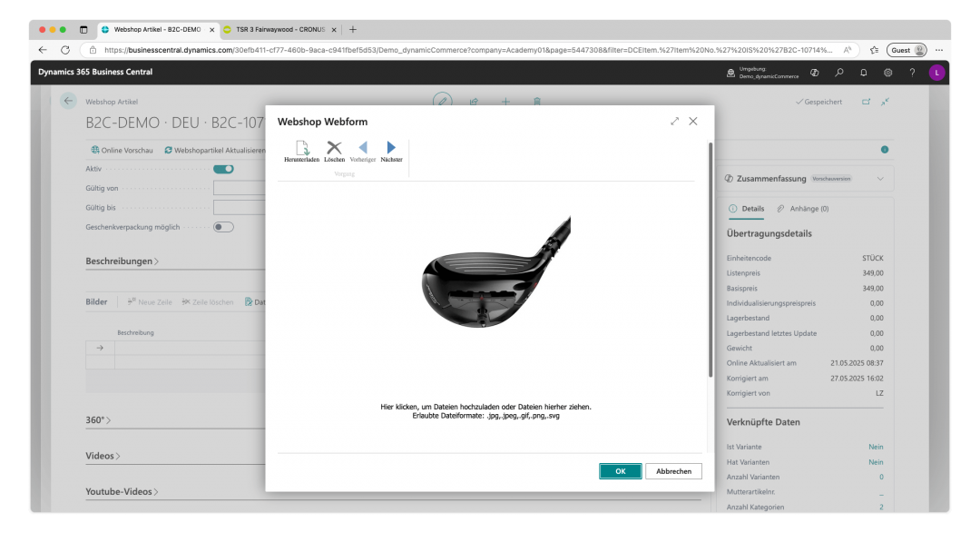Close the Webshop Webform dialog

click(693, 122)
